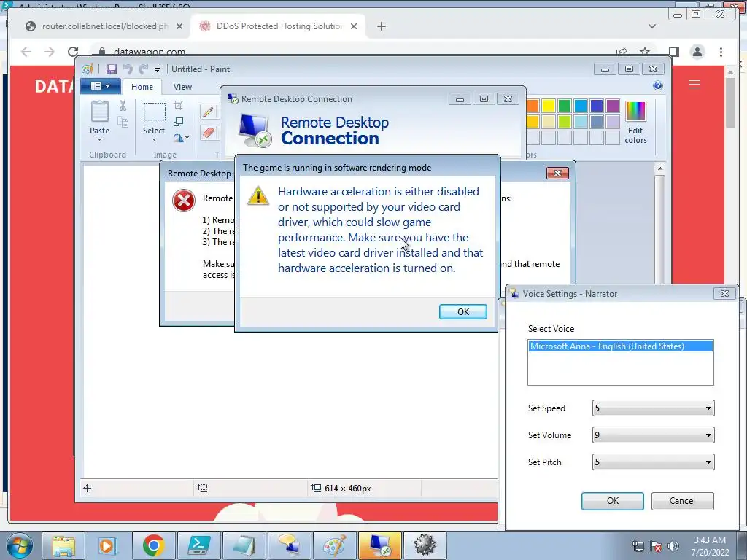Open Chrome side panel icon
Viewport: 747px width, 560px height.
pyautogui.click(x=673, y=52)
